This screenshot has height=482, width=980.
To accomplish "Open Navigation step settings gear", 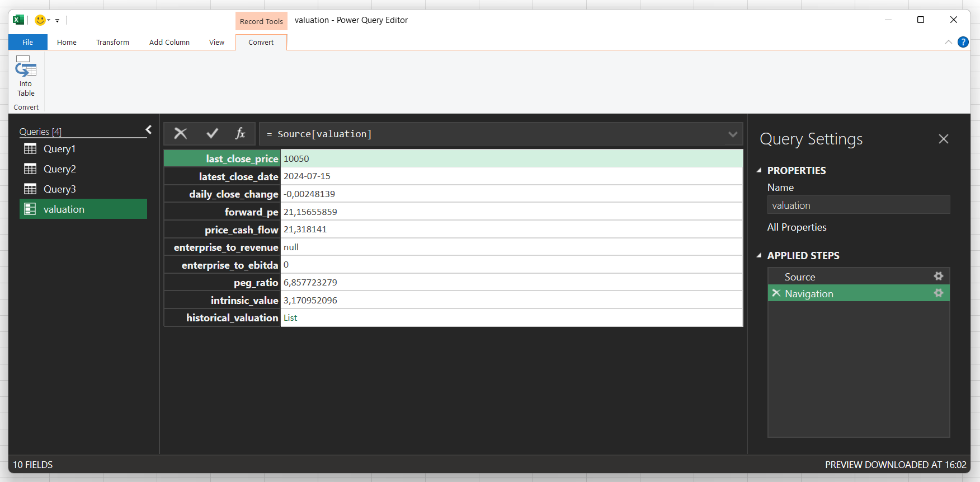I will [939, 293].
